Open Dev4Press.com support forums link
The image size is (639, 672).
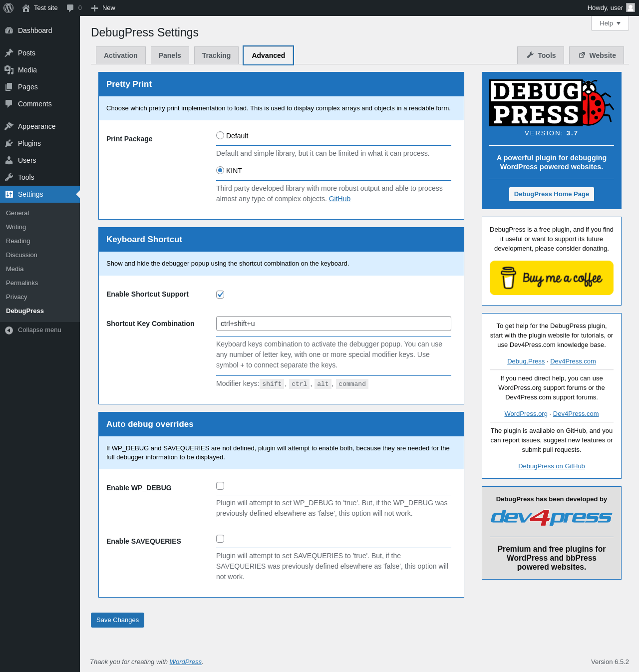pyautogui.click(x=576, y=414)
